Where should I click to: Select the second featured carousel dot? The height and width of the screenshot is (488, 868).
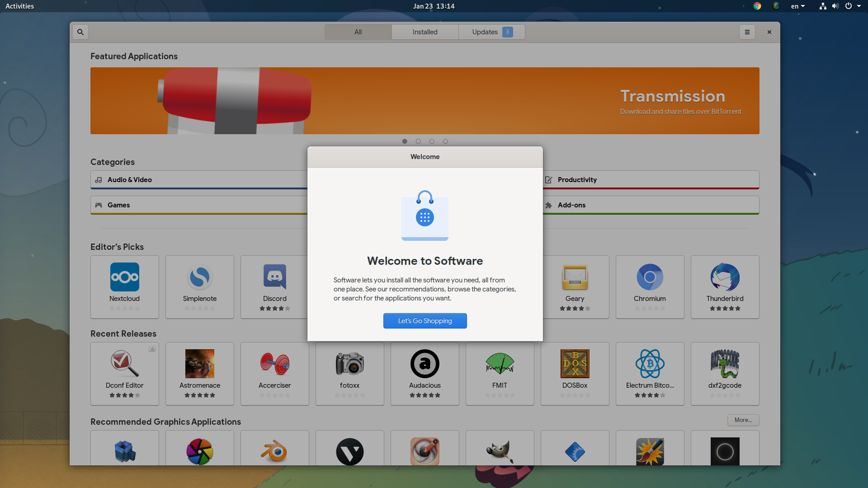point(418,141)
